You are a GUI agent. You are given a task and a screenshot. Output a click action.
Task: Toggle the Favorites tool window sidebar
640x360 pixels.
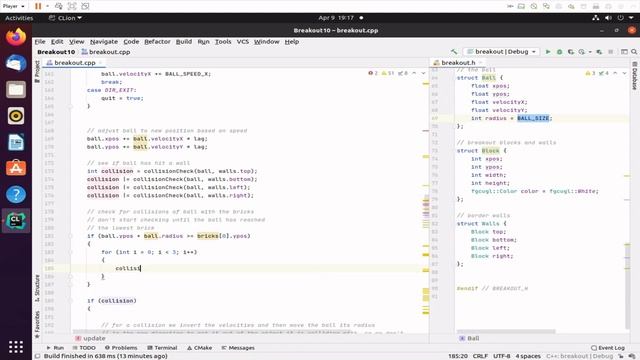coord(37,324)
